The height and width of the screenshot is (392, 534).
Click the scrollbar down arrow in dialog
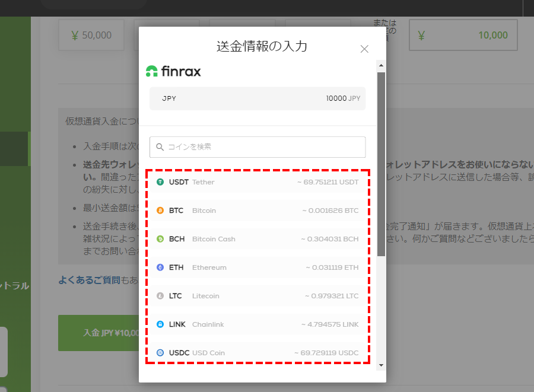tap(381, 365)
